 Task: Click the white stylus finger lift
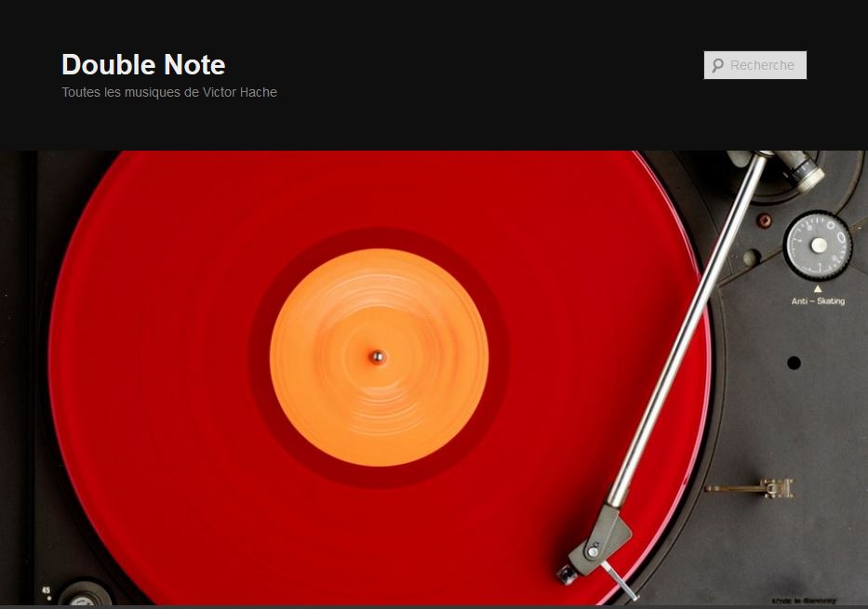pyautogui.click(x=621, y=580)
